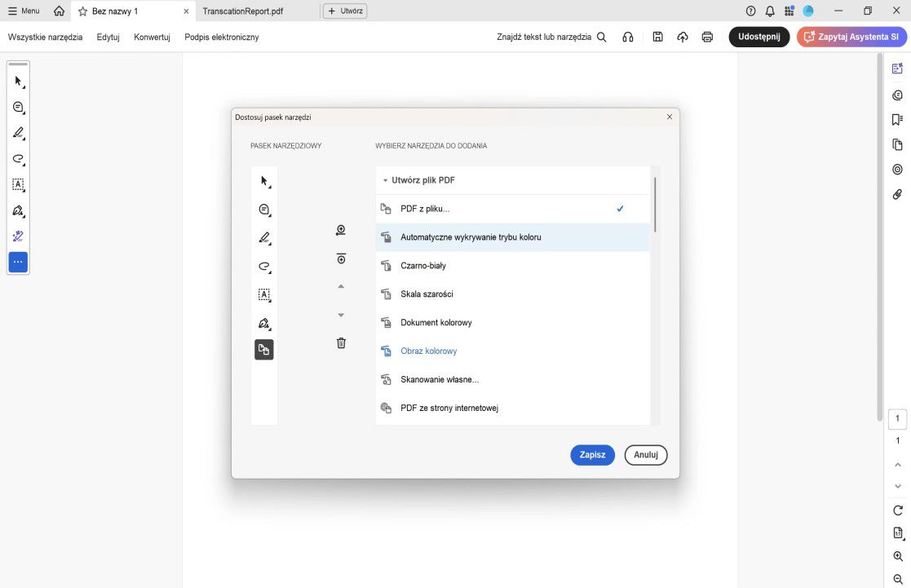The width and height of the screenshot is (911, 588).
Task: Click the Utwórz new tab button
Action: click(x=345, y=11)
